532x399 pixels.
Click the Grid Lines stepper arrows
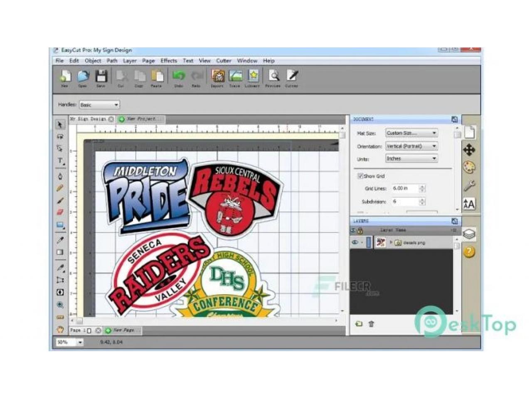click(x=422, y=188)
